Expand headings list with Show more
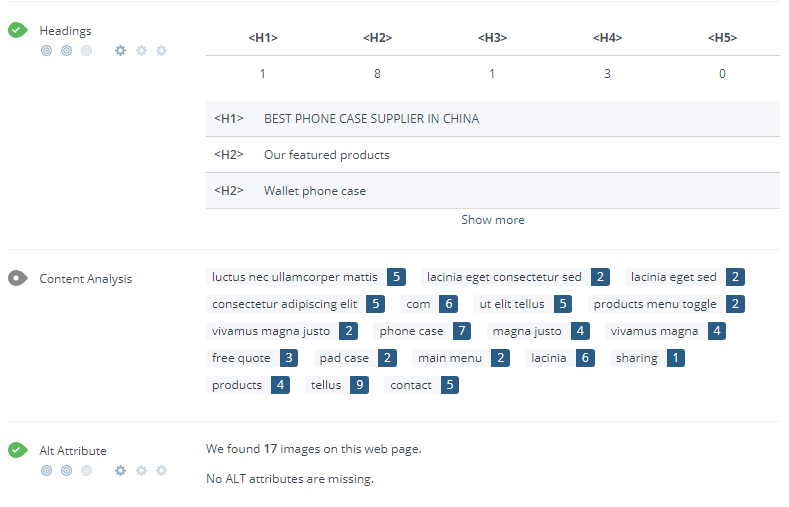Screen dimensions: 789x507 tap(492, 220)
